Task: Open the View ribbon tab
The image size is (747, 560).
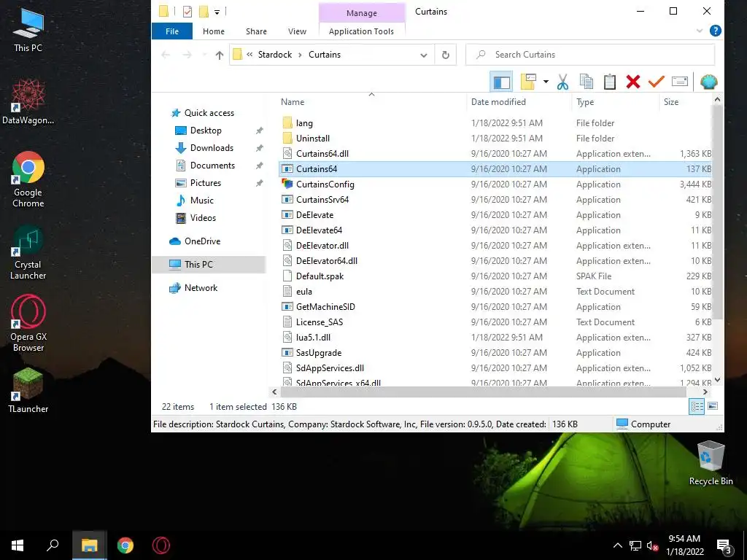Action: click(x=298, y=31)
